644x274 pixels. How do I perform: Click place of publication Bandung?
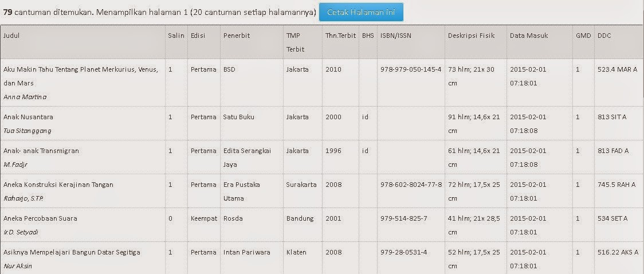tap(300, 218)
